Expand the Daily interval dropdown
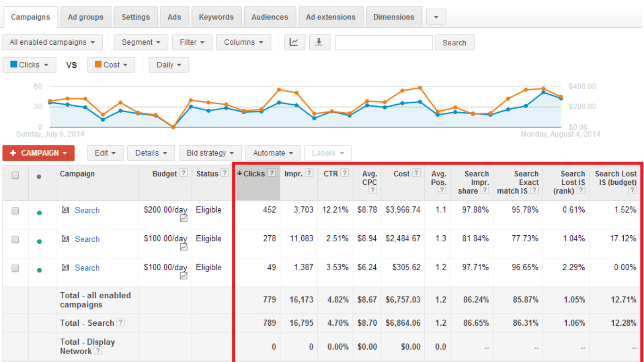This screenshot has width=644, height=362. 169,65
